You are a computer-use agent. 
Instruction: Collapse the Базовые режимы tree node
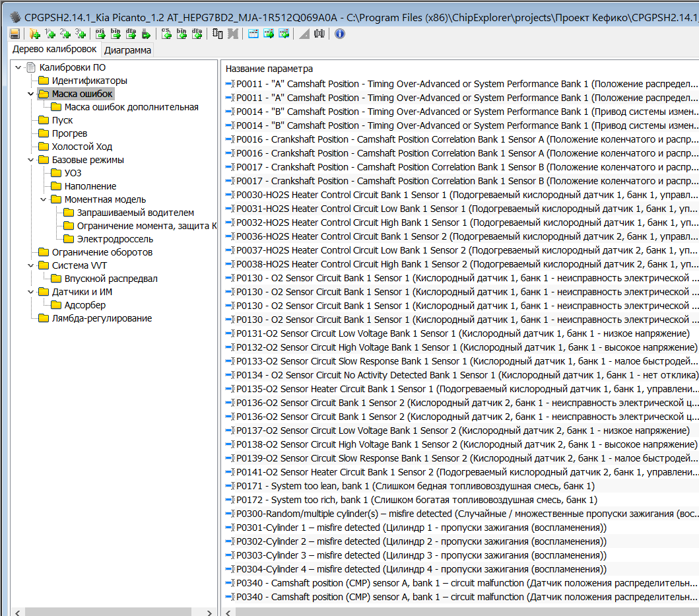click(31, 160)
